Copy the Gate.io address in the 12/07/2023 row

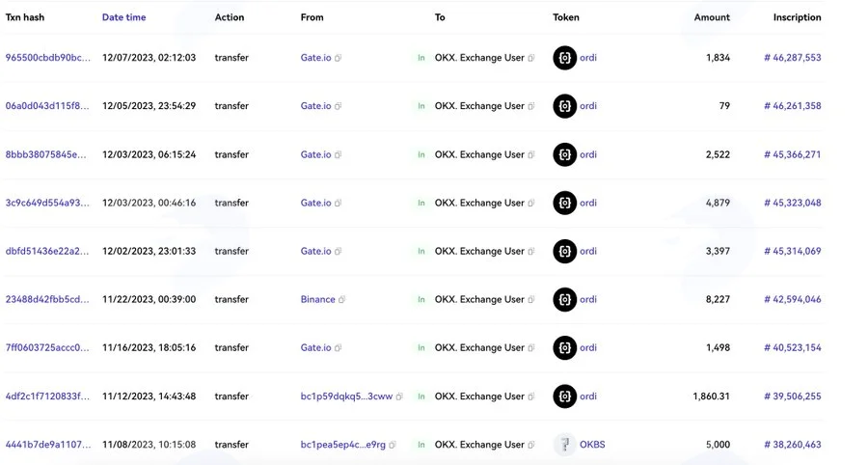point(339,58)
